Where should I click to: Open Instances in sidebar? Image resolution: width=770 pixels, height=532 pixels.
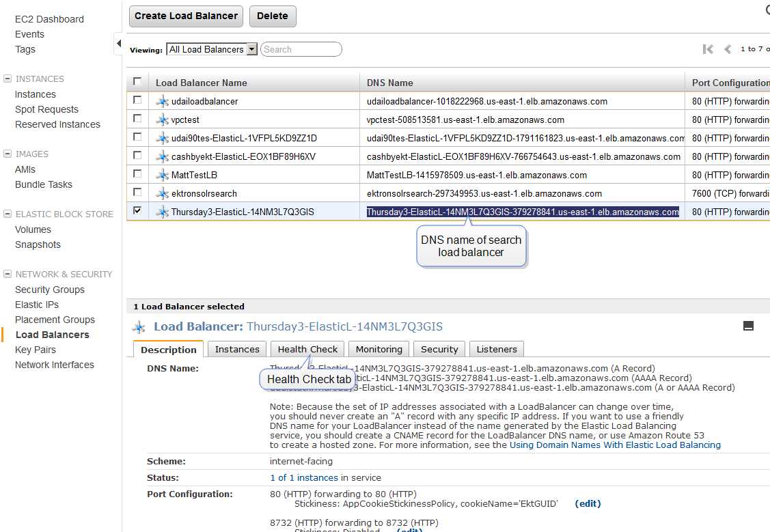click(36, 94)
